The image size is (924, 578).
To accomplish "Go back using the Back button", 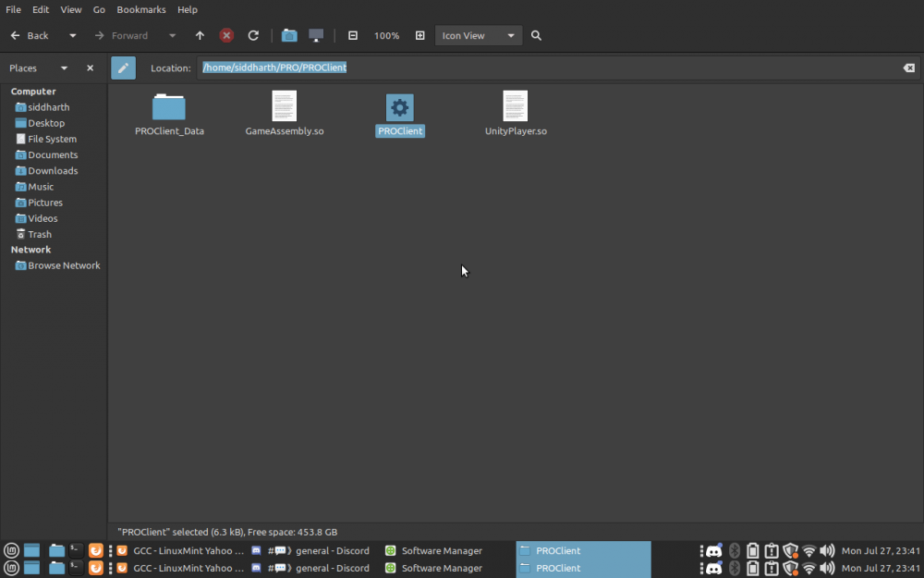I will coord(30,35).
